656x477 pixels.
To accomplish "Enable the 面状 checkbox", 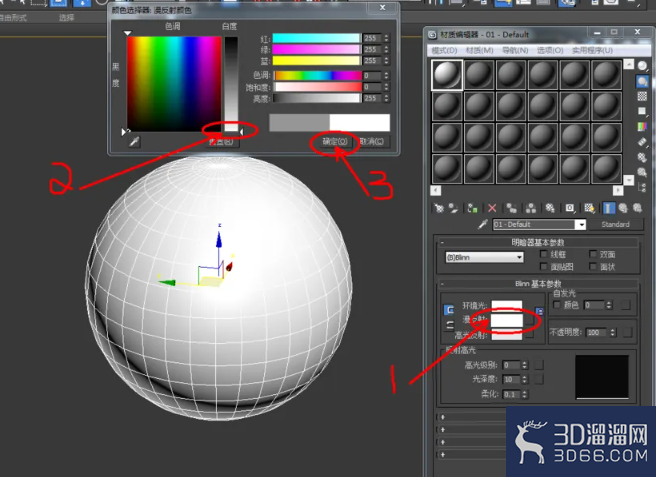I will (x=593, y=267).
